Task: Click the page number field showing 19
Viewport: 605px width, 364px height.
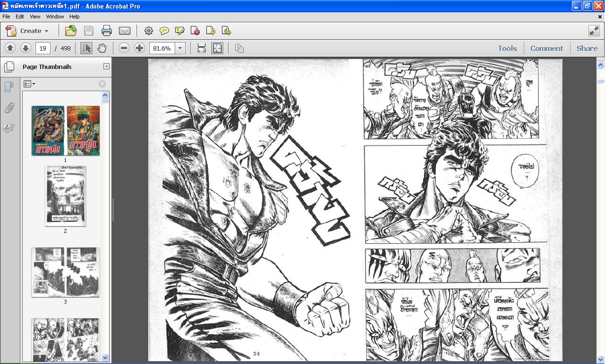Action: coord(43,48)
